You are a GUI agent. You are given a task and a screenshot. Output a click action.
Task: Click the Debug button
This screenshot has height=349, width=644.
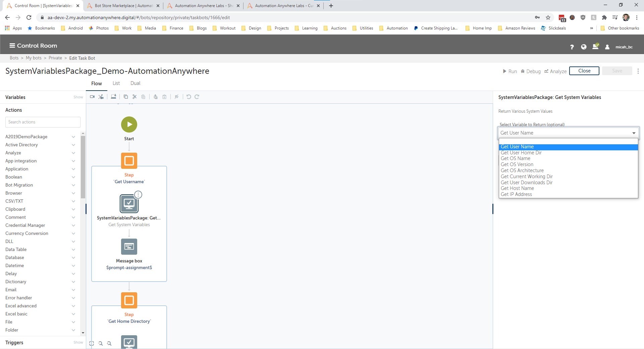click(531, 71)
